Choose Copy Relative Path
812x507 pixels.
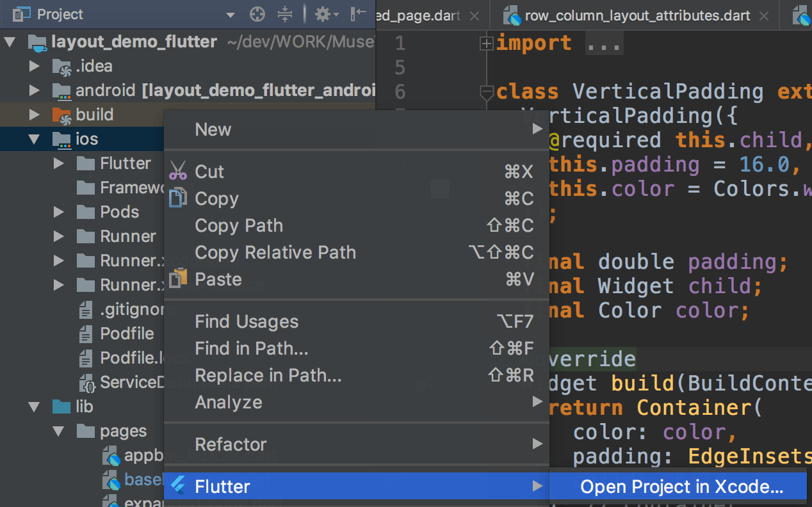pyautogui.click(x=357, y=252)
